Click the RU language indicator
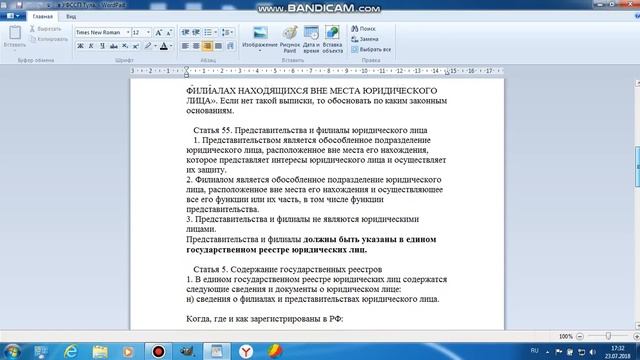The image size is (640, 360). coord(534,351)
